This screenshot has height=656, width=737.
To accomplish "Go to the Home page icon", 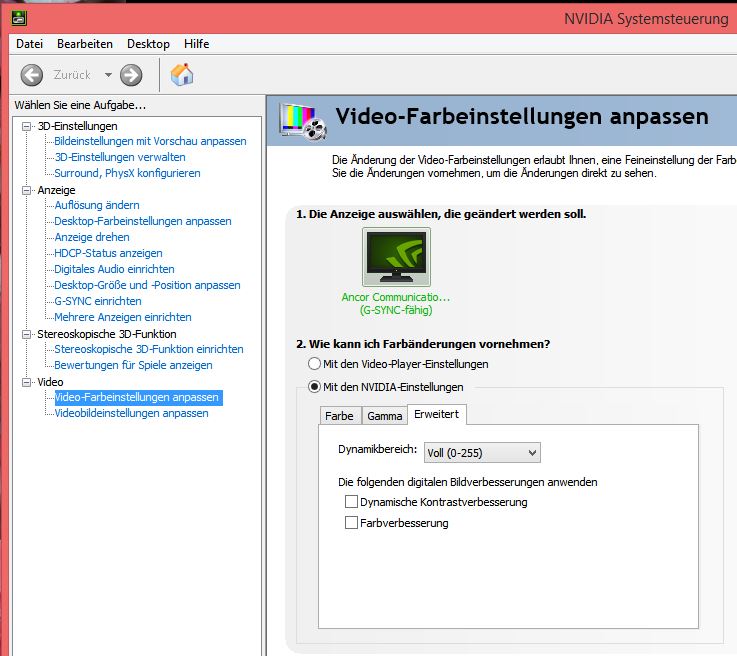I will pos(182,74).
